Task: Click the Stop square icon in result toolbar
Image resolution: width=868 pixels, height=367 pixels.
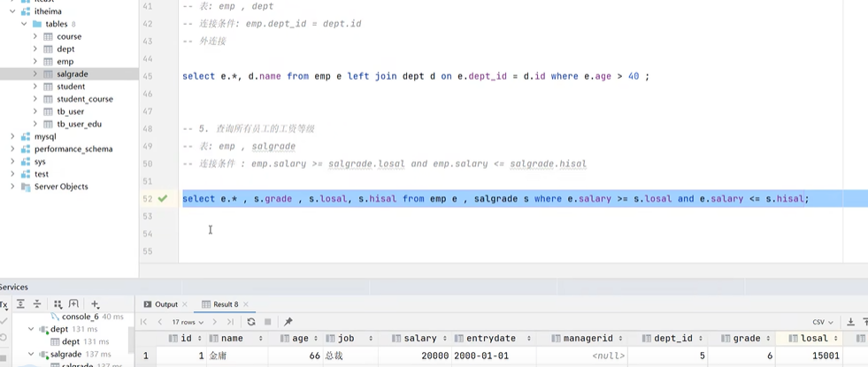Action: point(268,322)
